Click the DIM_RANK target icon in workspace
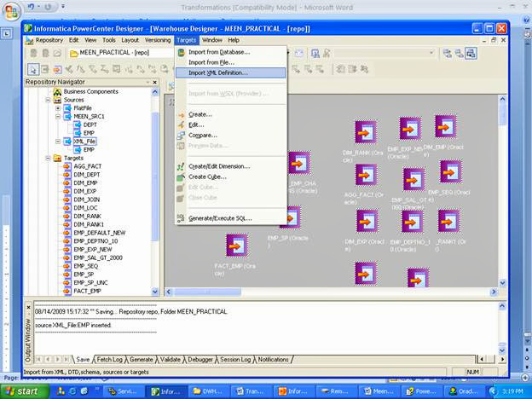Image resolution: width=532 pixels, height=399 pixels. tap(366, 132)
